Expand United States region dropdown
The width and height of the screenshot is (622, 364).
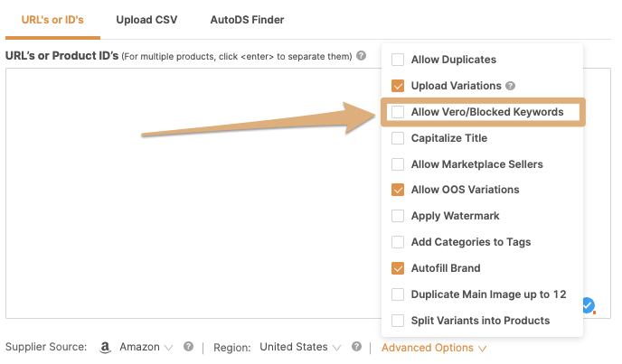(300, 347)
